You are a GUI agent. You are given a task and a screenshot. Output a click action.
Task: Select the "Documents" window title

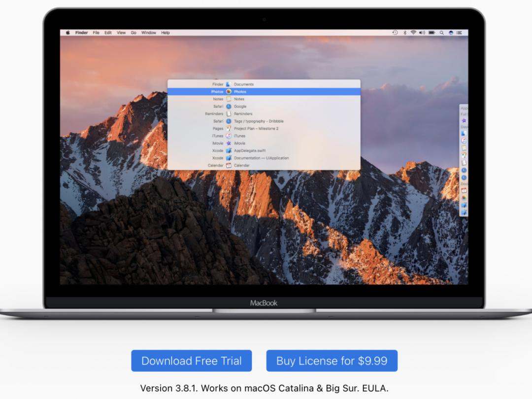244,84
